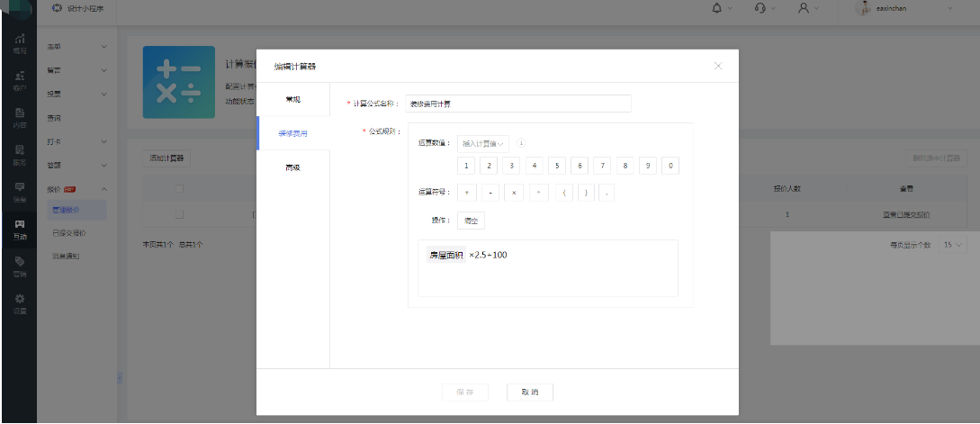Check the first calculator row checkbox
This screenshot has width=980, height=424.
pyautogui.click(x=179, y=214)
